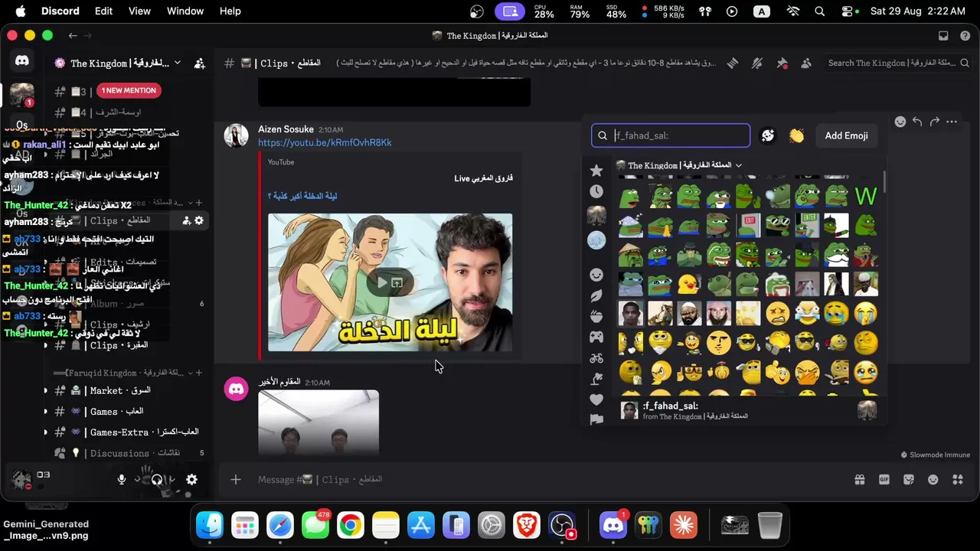Open user settings gear
This screenshot has width=980, height=551.
191,480
